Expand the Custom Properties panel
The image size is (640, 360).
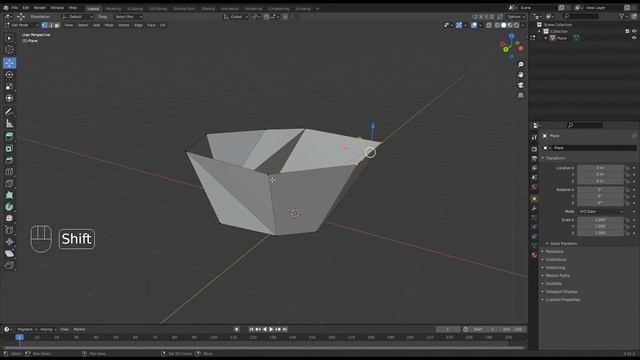tap(561, 300)
